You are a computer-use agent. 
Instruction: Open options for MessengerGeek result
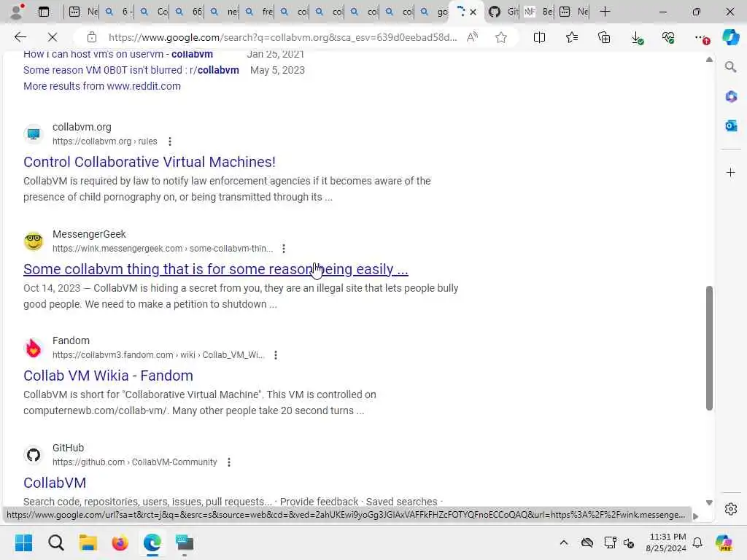tap(284, 249)
